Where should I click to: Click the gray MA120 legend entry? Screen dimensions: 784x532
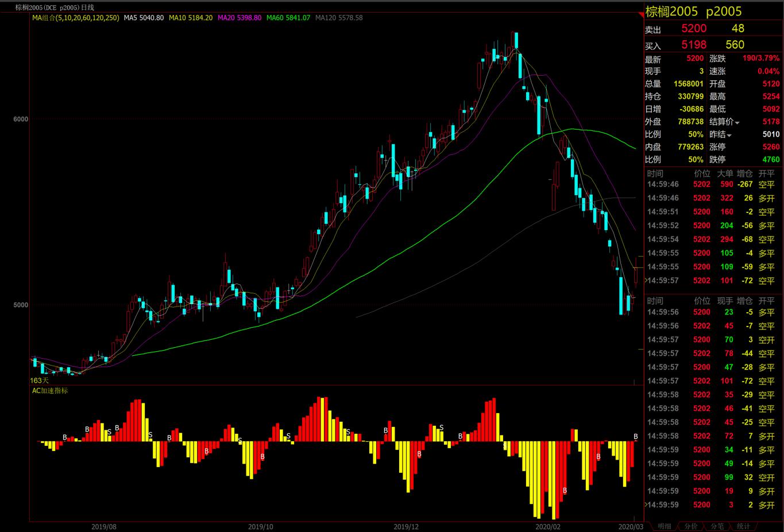coord(339,18)
